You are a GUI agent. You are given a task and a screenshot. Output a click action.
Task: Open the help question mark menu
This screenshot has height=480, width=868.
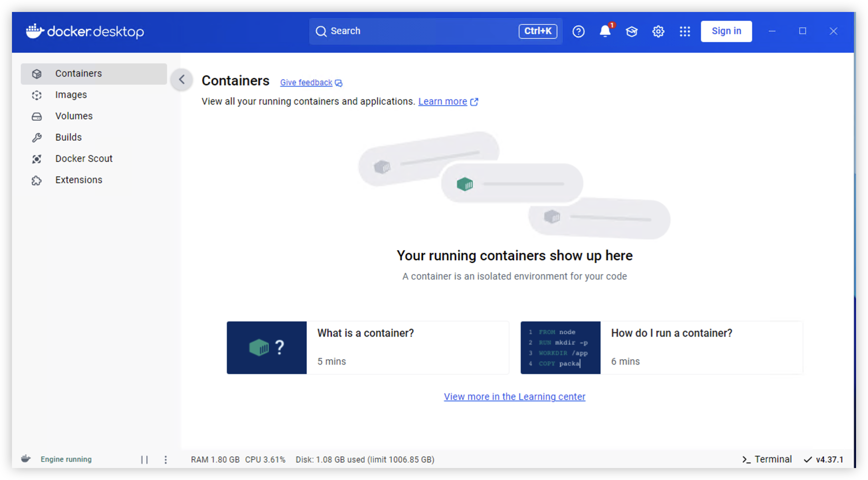coord(578,31)
